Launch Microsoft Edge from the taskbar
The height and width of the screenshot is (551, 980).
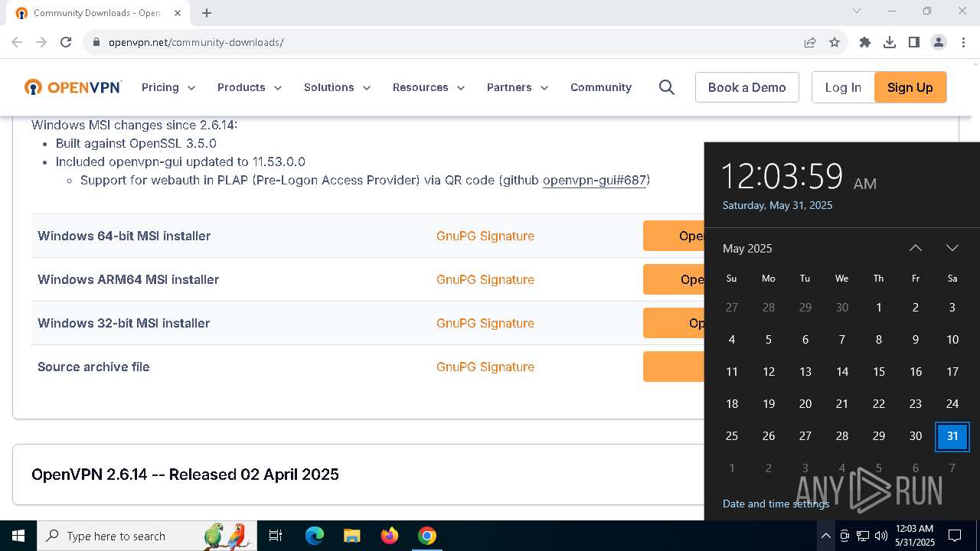pyautogui.click(x=315, y=536)
